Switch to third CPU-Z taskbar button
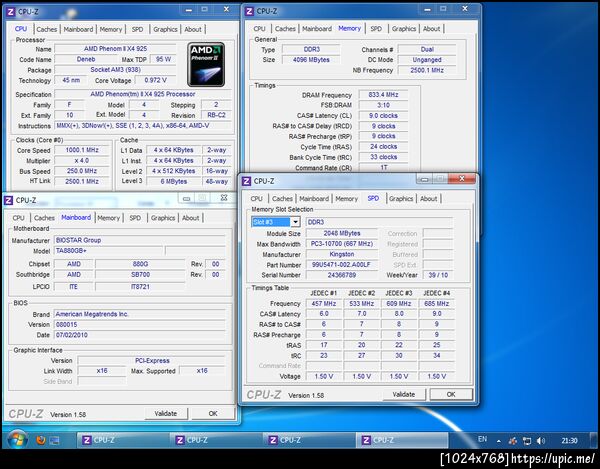 309,440
